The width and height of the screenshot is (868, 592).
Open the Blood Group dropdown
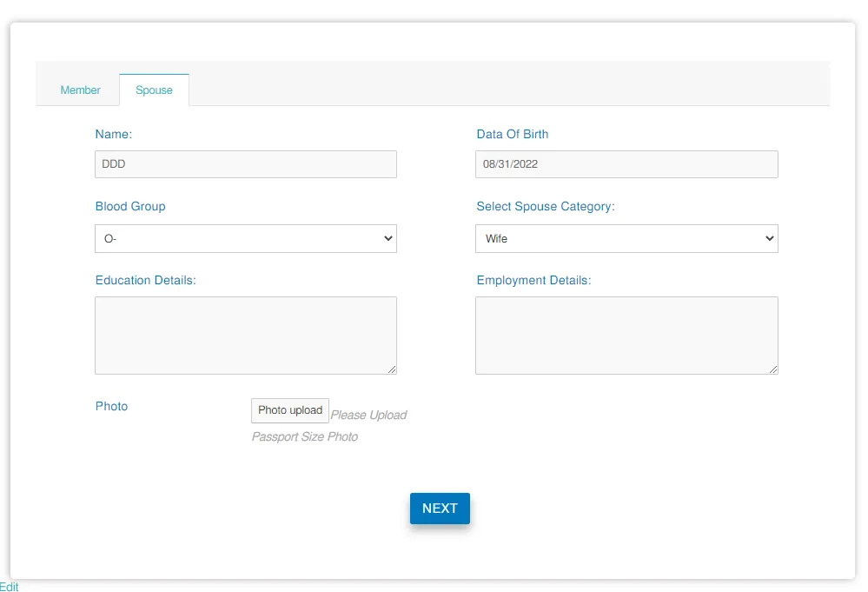click(x=246, y=239)
